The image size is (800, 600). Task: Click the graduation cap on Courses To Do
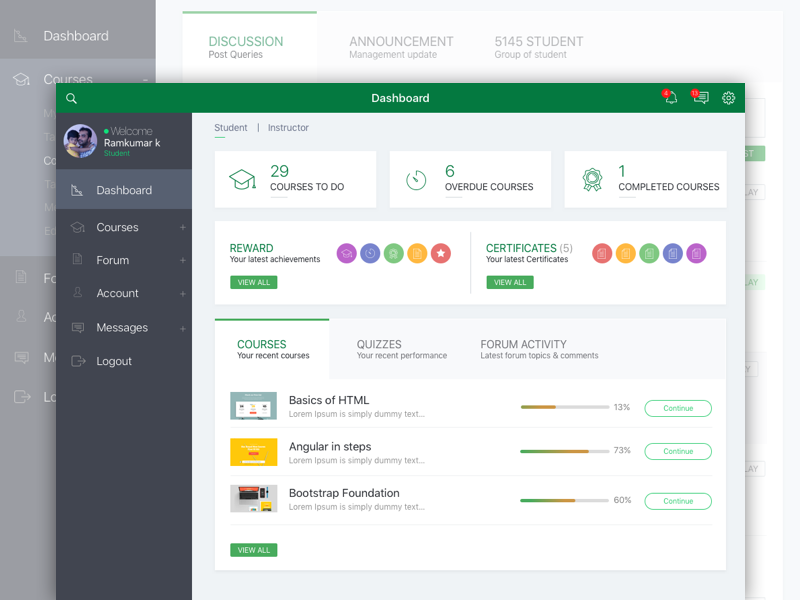pyautogui.click(x=244, y=179)
